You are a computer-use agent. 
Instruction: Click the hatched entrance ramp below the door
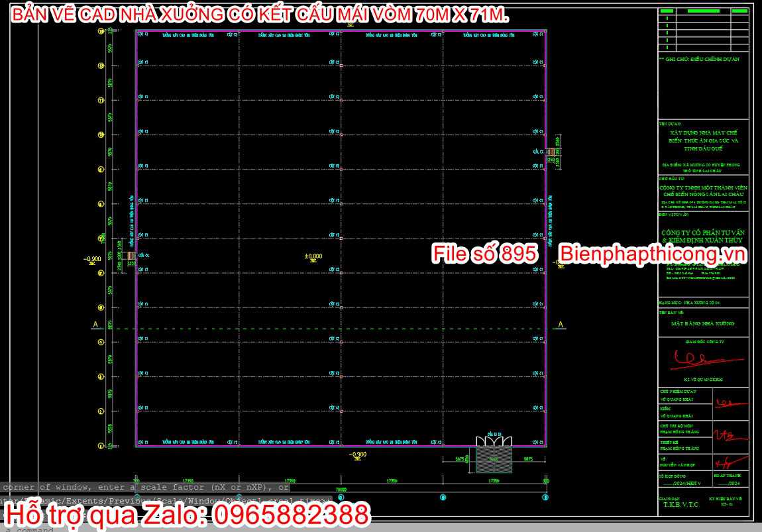(494, 460)
